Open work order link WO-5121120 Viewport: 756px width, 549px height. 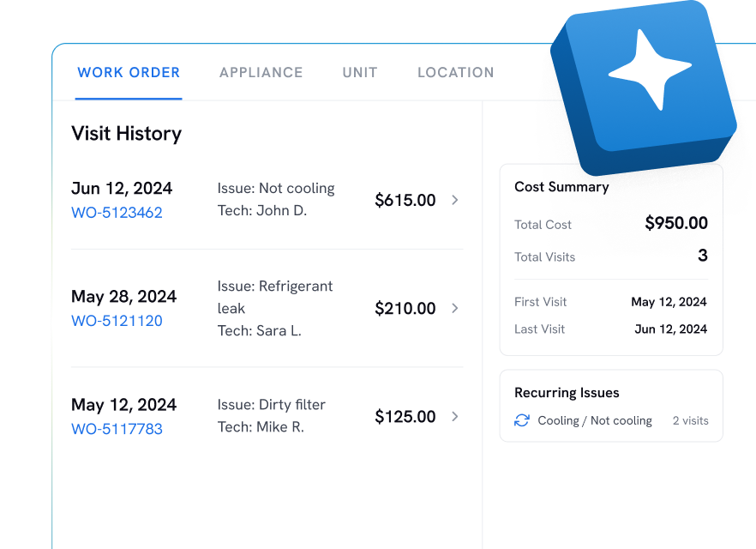pyautogui.click(x=117, y=321)
